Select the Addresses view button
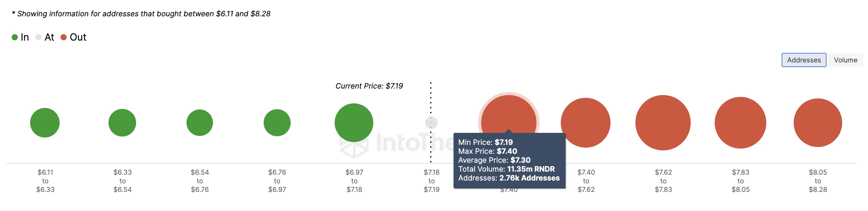This screenshot has width=868, height=211. click(804, 60)
